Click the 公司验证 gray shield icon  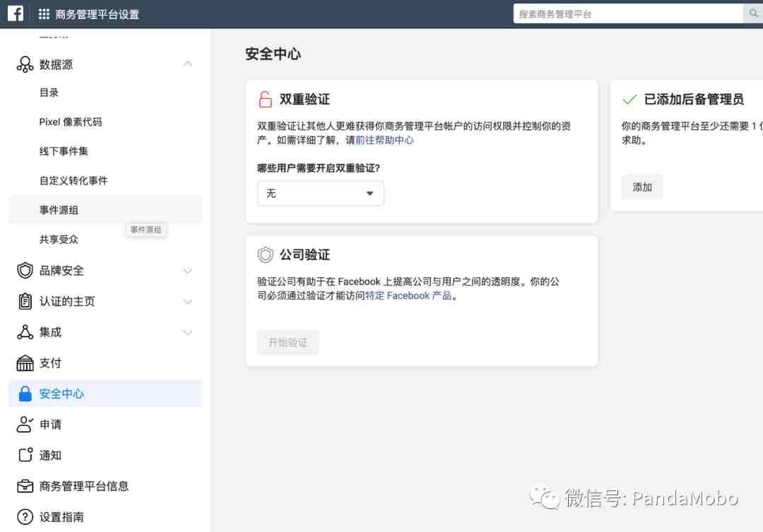[x=265, y=254]
